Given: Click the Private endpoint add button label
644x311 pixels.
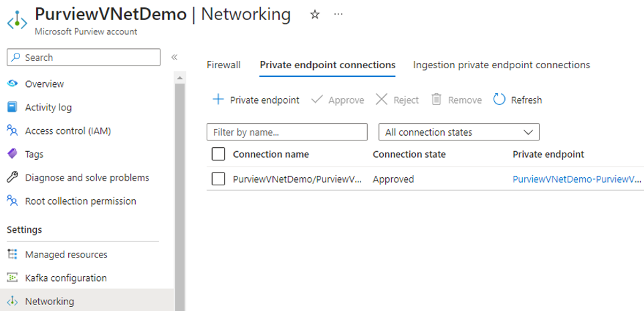Looking at the screenshot, I should (265, 100).
